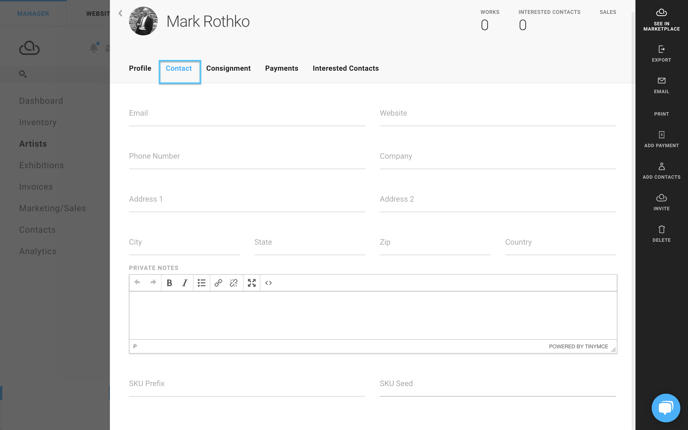Image resolution: width=688 pixels, height=430 pixels.
Task: Open the chat bubble widget
Action: [x=666, y=408]
